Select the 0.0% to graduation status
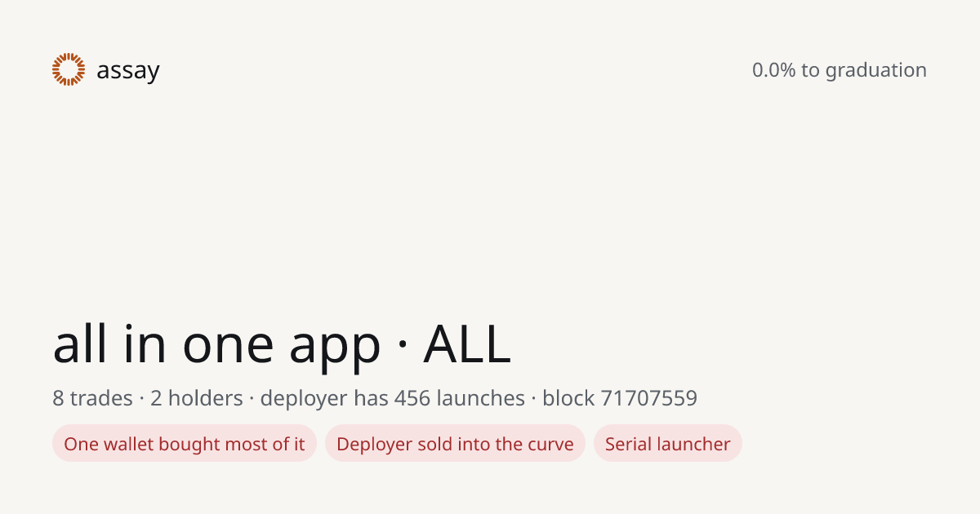 (x=840, y=70)
